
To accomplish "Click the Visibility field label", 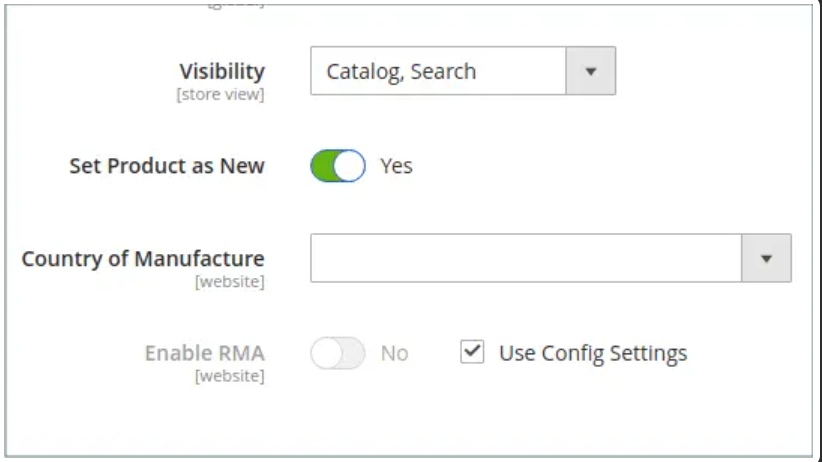I will 222,71.
